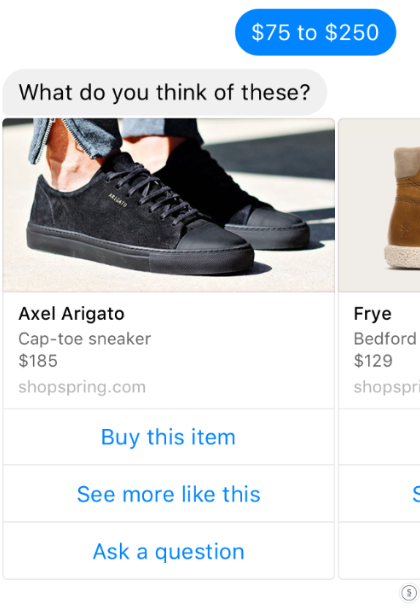Tap the Buy this item button
The height and width of the screenshot is (612, 420).
point(168,437)
